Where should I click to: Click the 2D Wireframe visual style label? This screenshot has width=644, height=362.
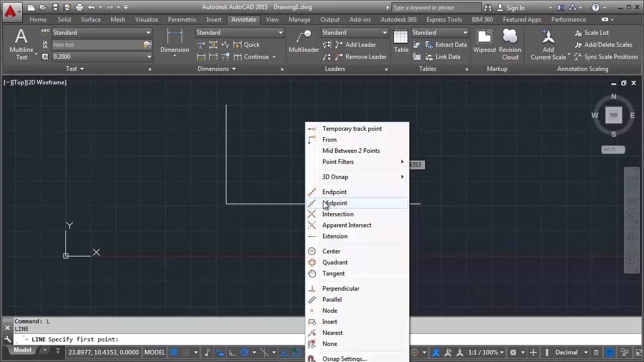coord(46,82)
